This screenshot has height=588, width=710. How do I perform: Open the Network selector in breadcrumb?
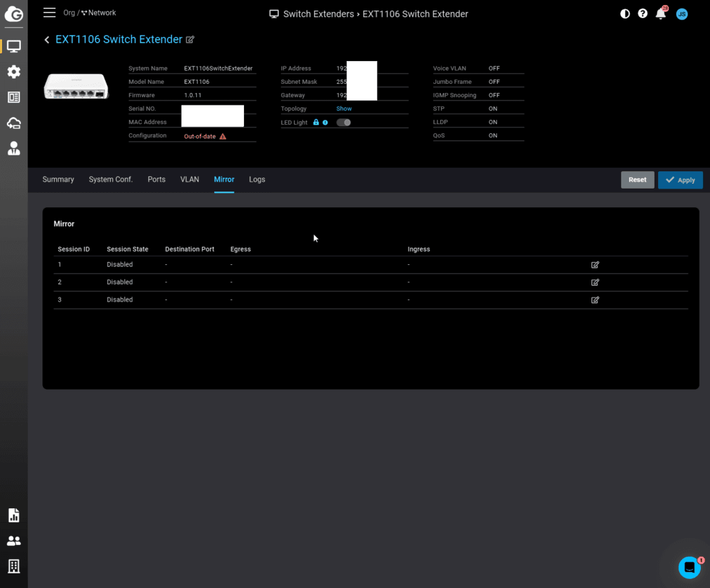coord(98,13)
